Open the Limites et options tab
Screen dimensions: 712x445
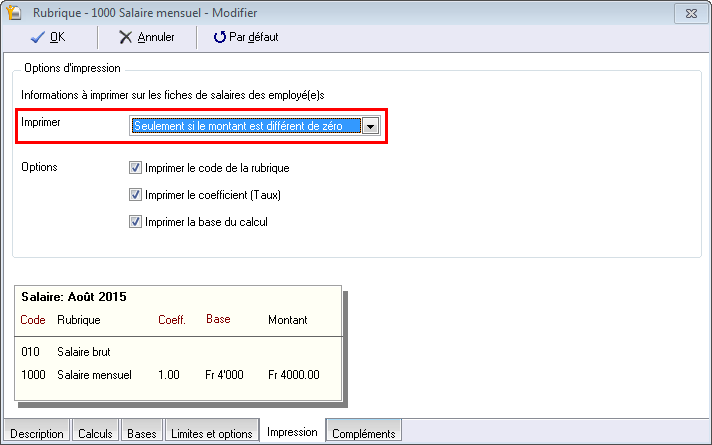coord(211,433)
